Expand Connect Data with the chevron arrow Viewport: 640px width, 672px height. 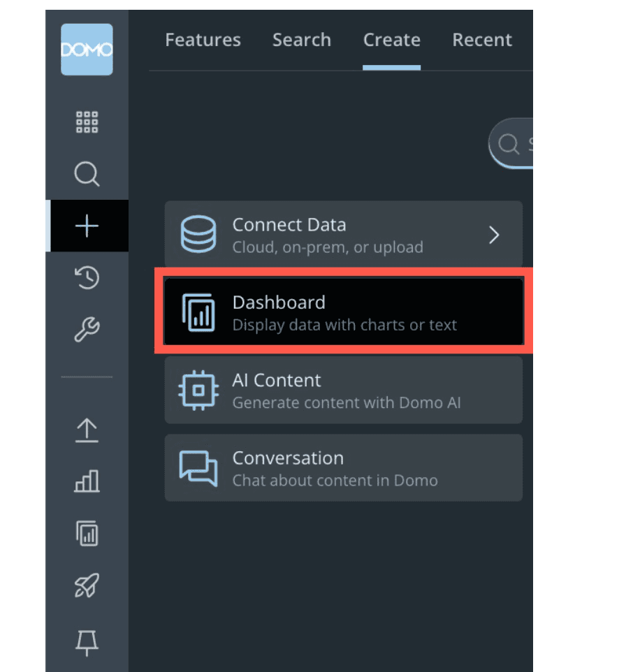[x=494, y=235]
